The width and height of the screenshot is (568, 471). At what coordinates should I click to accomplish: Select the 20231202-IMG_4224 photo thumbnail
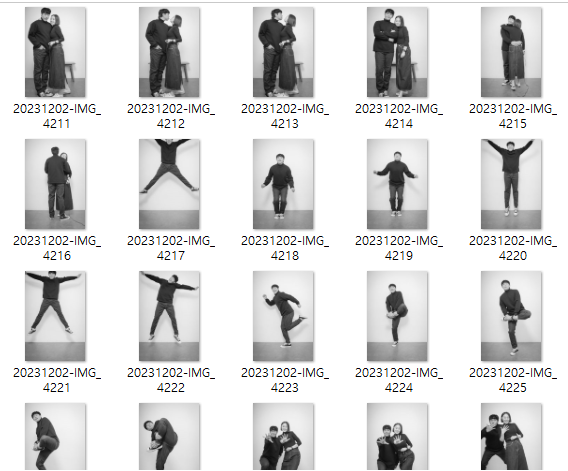[x=397, y=316]
